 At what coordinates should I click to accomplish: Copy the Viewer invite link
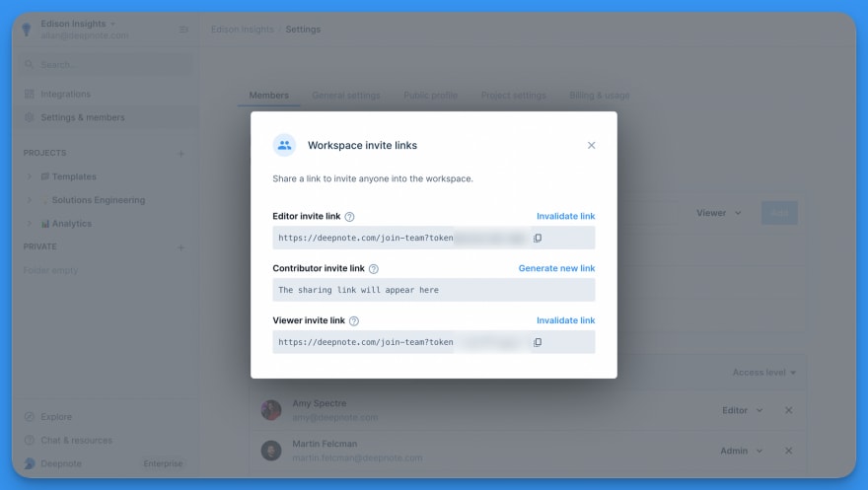[x=538, y=342]
